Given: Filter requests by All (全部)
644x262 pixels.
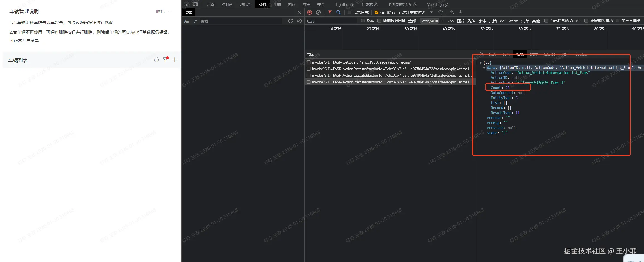Looking at the screenshot, I should tap(412, 21).
